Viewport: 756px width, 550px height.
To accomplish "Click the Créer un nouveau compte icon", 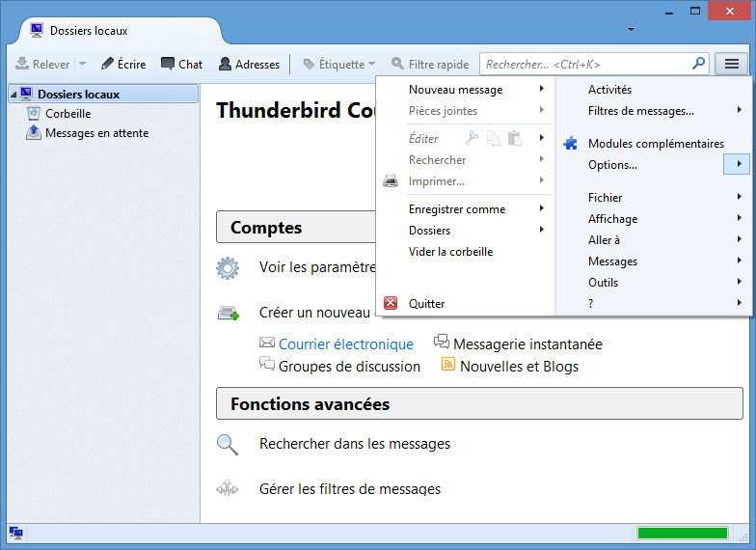I will [x=228, y=313].
